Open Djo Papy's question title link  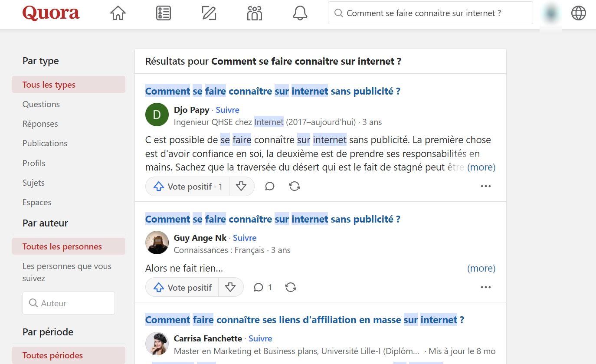pos(272,91)
